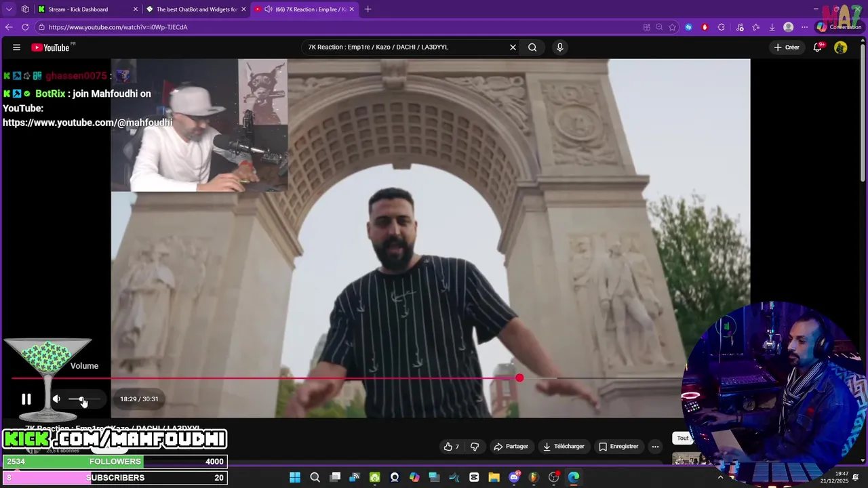
Task: Pause the YouTube video
Action: pos(26,399)
